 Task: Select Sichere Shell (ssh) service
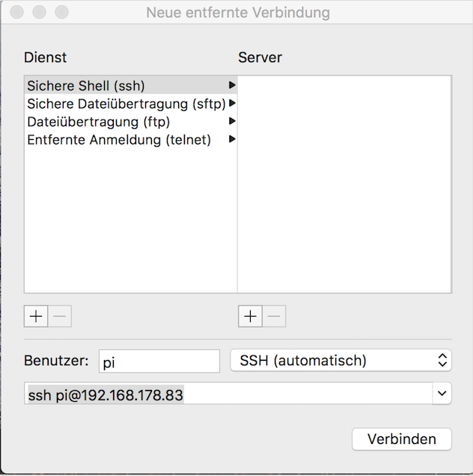click(86, 86)
